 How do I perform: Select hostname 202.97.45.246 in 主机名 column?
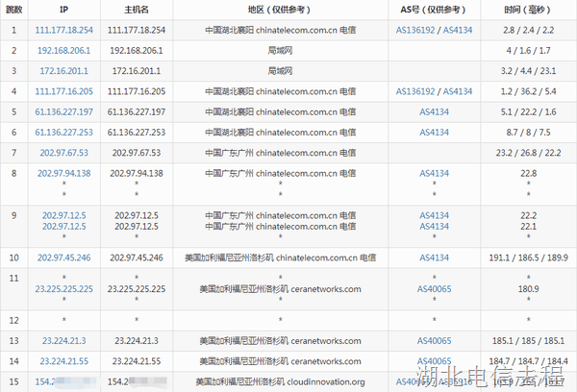pyautogui.click(x=137, y=257)
